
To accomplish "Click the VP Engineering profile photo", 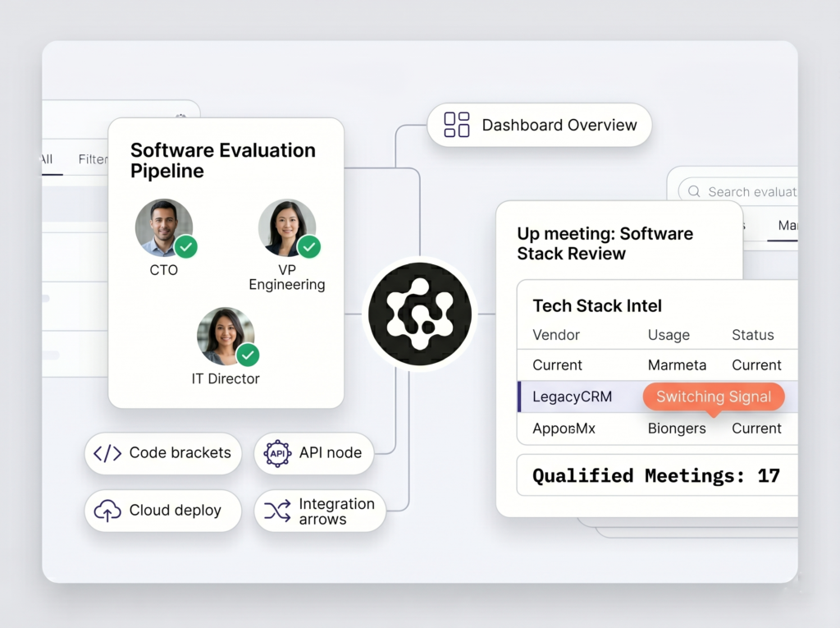I will pyautogui.click(x=287, y=228).
